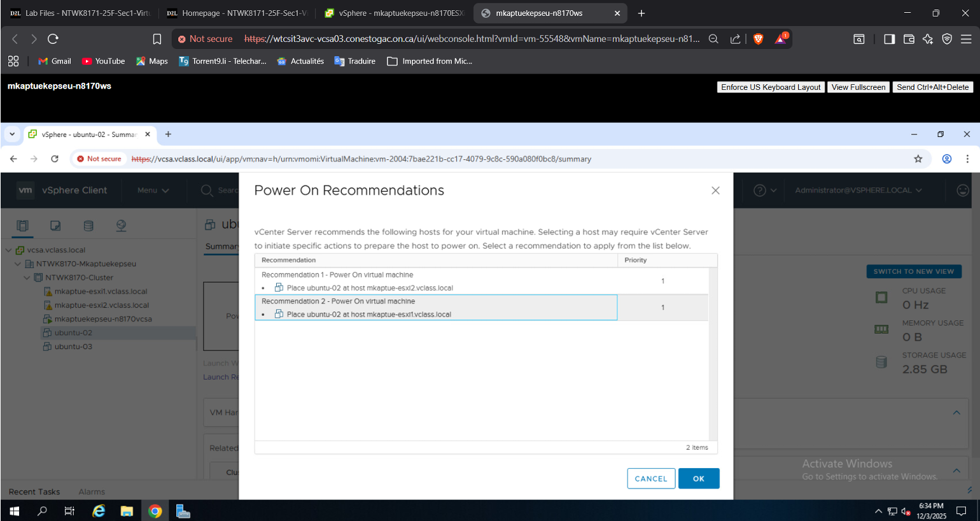This screenshot has height=521, width=980.
Task: Click OK in Power On Recommendations dialog
Action: tap(698, 478)
